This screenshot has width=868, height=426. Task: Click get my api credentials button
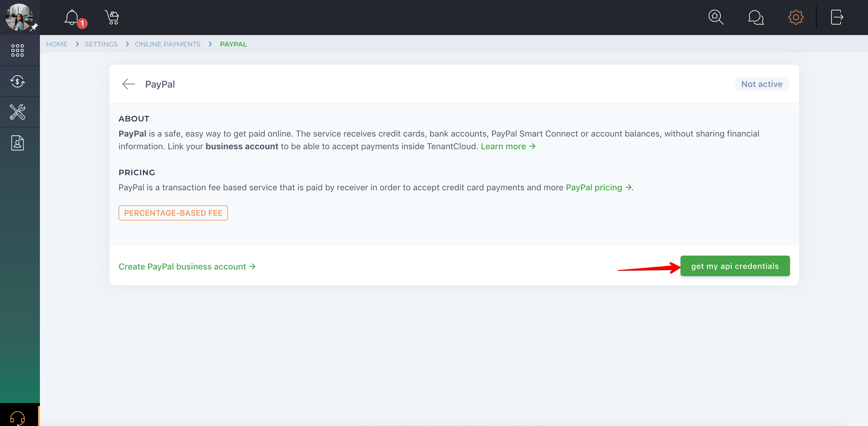coord(735,266)
